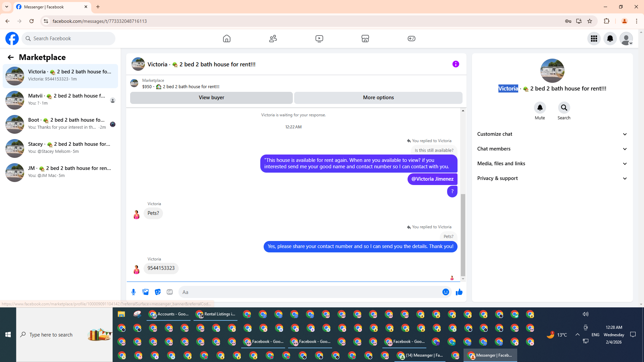Image resolution: width=644 pixels, height=362 pixels.
Task: Open the sticker picker icon
Action: click(158, 292)
